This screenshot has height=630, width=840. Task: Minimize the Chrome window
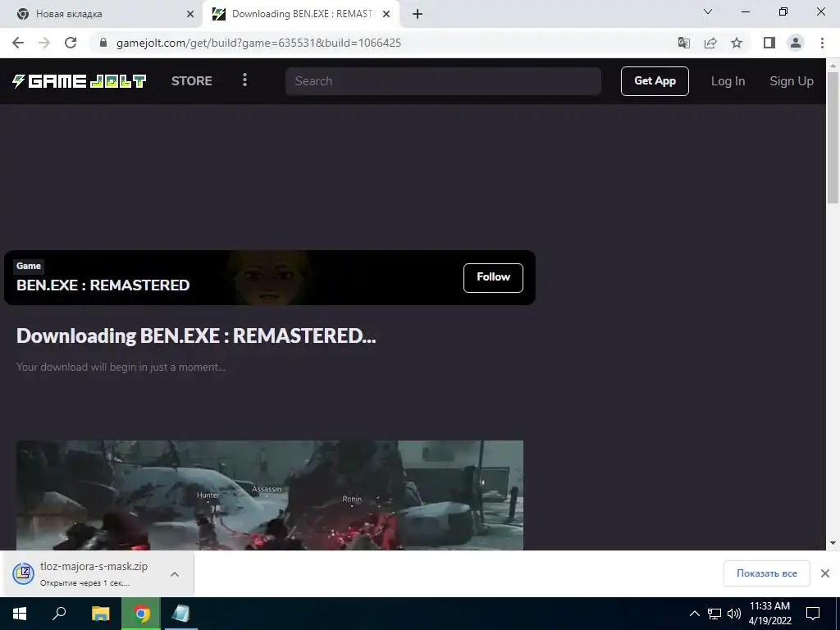[x=745, y=11]
